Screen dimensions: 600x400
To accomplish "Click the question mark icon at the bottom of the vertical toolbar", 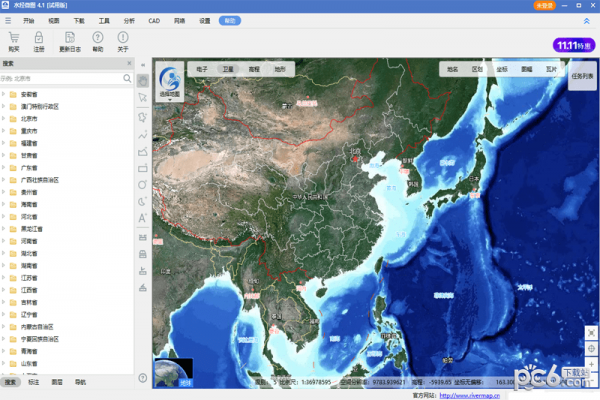I will pyautogui.click(x=143, y=378).
